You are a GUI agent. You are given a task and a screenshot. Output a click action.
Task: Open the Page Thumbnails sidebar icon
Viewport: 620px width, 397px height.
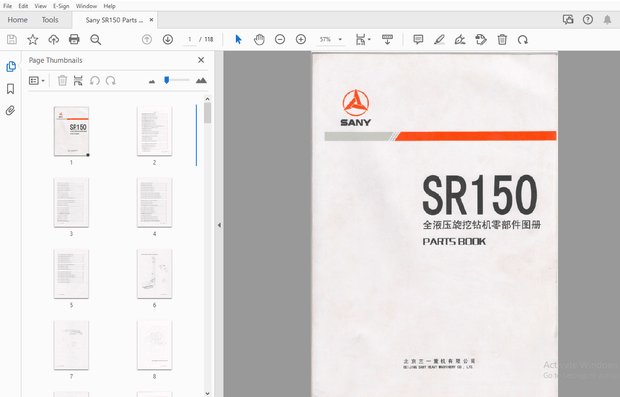tap(11, 66)
